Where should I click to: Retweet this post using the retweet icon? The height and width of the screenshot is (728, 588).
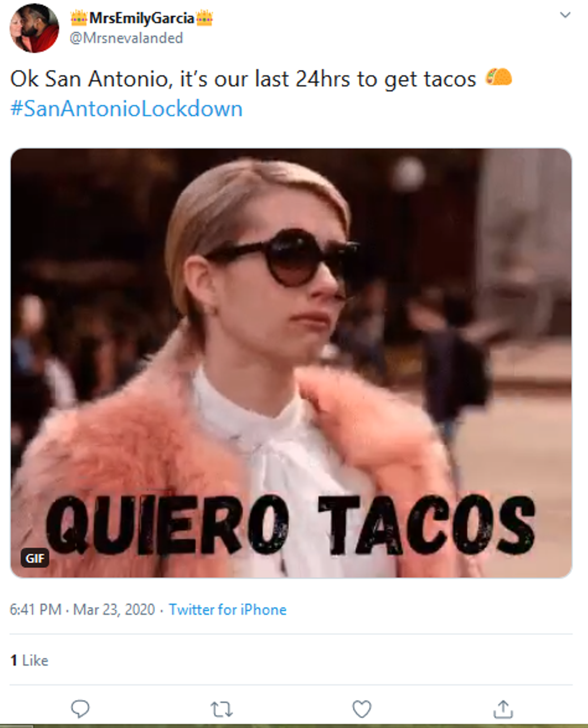[221, 709]
